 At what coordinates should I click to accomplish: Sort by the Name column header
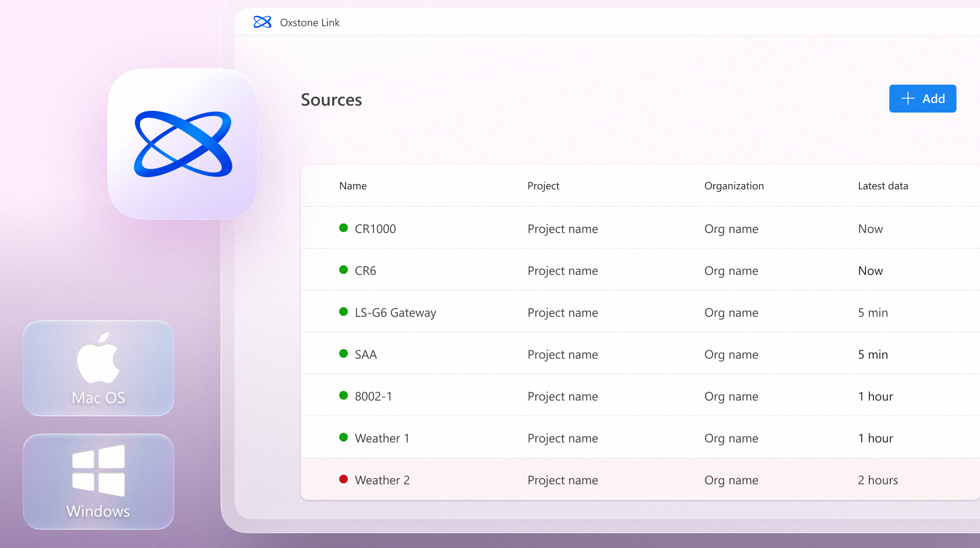(x=353, y=186)
